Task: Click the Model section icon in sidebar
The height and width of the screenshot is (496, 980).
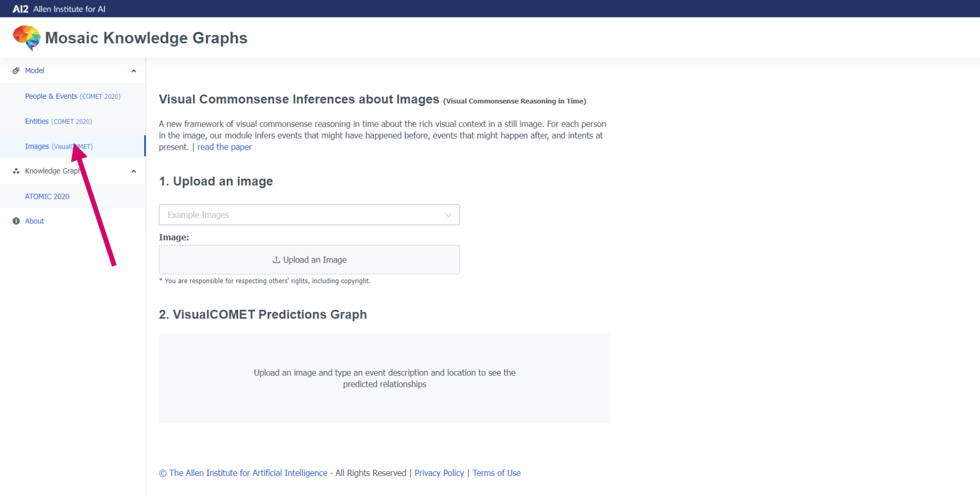Action: point(16,70)
